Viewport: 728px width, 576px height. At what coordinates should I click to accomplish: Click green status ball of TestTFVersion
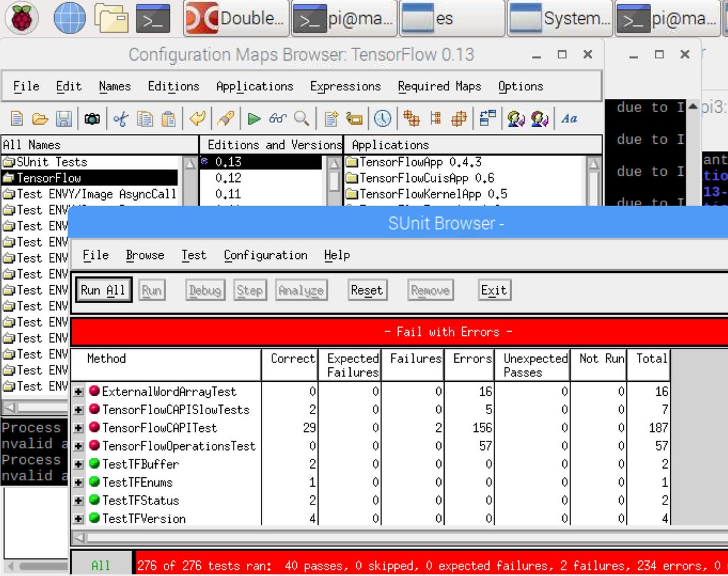pos(94,518)
